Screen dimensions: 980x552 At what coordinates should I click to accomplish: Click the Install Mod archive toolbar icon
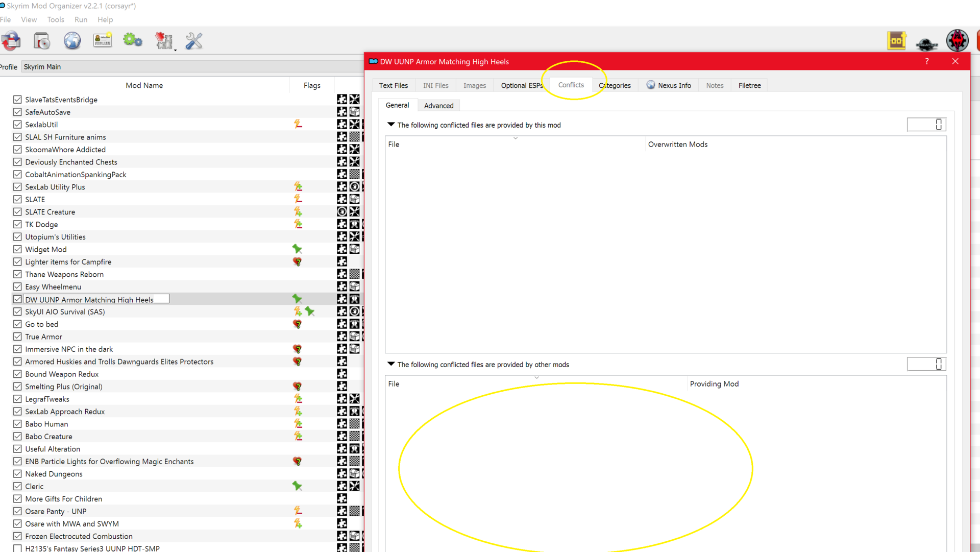pos(11,41)
